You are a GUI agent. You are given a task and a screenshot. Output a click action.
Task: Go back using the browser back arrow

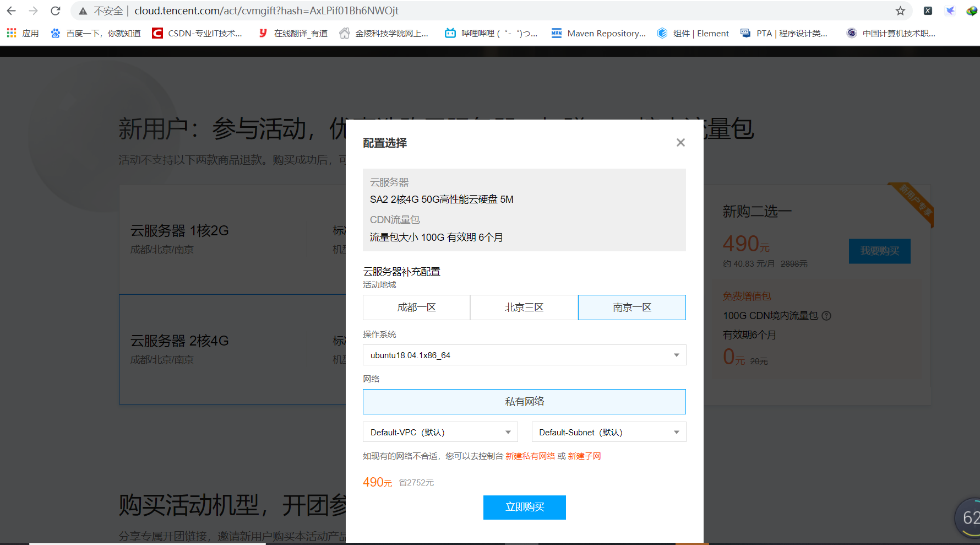coord(11,10)
